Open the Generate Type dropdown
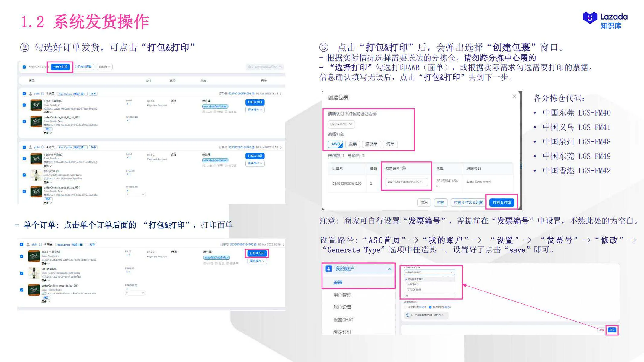 coord(429,272)
